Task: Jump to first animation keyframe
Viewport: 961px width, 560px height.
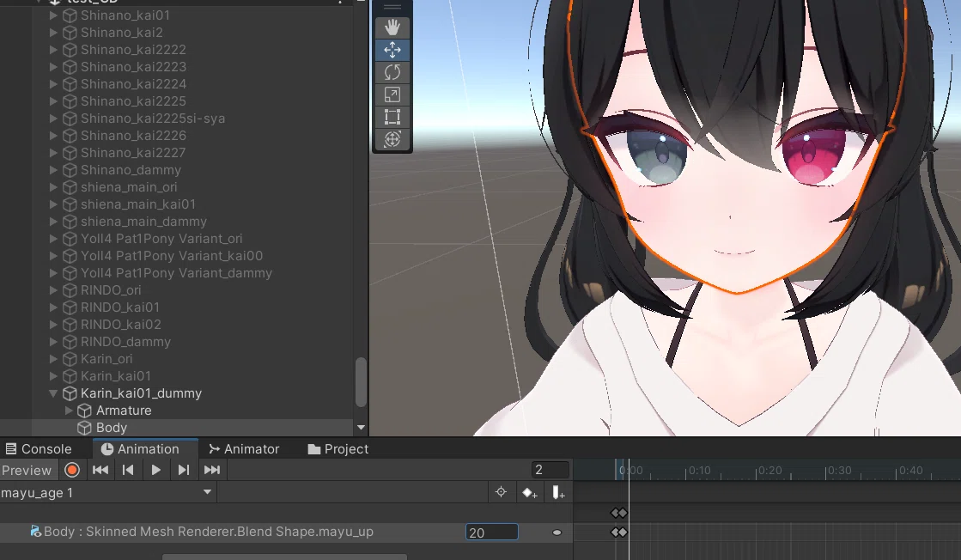Action: tap(100, 470)
